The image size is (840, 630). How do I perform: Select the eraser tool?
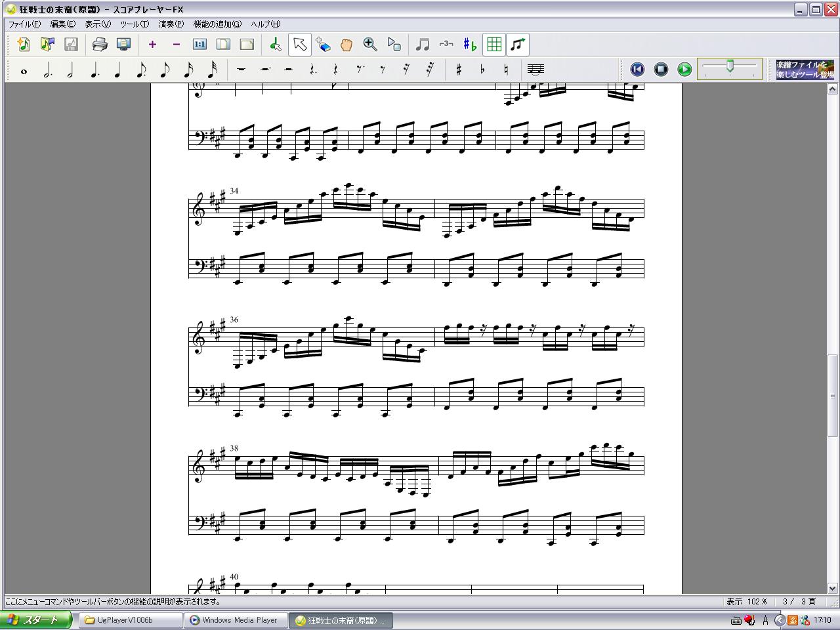pyautogui.click(x=323, y=45)
